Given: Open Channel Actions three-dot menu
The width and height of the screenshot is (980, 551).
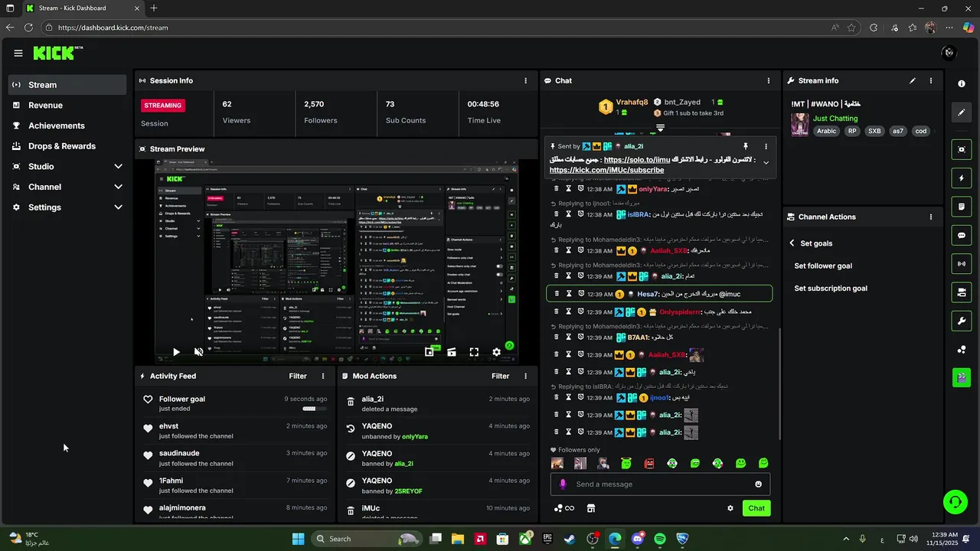Looking at the screenshot, I should (x=931, y=217).
